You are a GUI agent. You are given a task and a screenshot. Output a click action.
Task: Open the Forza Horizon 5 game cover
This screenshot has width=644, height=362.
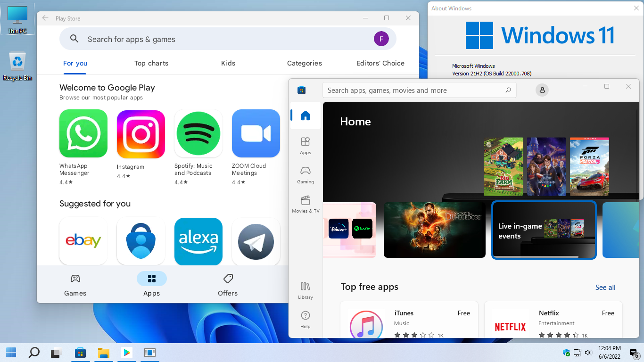pos(589,166)
